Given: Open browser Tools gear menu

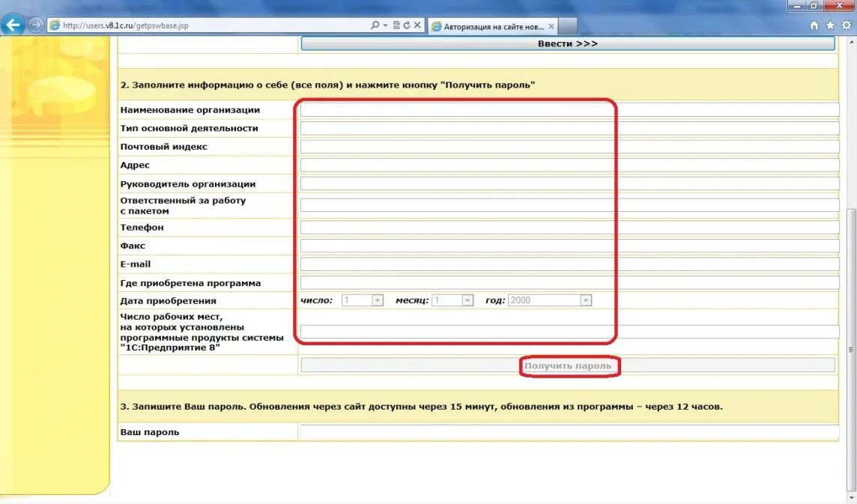Looking at the screenshot, I should [847, 25].
